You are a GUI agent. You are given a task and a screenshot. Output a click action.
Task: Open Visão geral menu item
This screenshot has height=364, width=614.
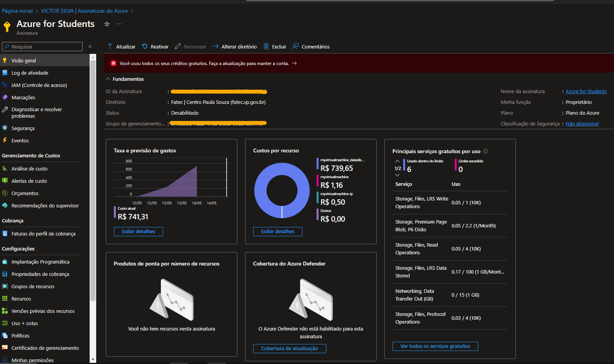[x=45, y=60]
